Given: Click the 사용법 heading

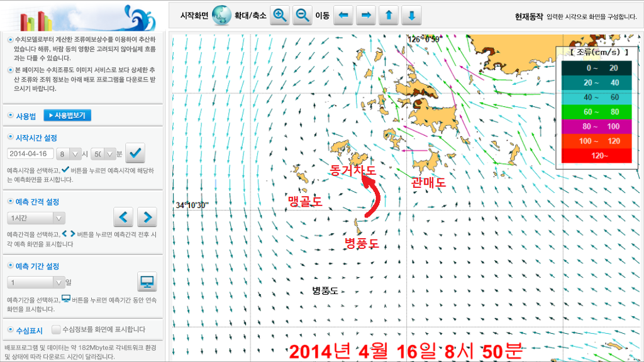Looking at the screenshot, I should (x=26, y=116).
